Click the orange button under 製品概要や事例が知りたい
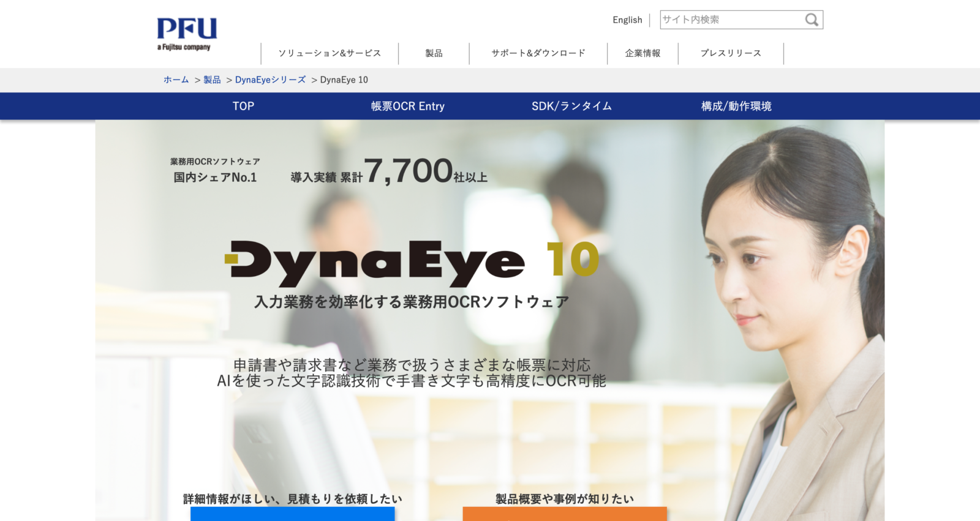The width and height of the screenshot is (980, 521). click(x=565, y=514)
